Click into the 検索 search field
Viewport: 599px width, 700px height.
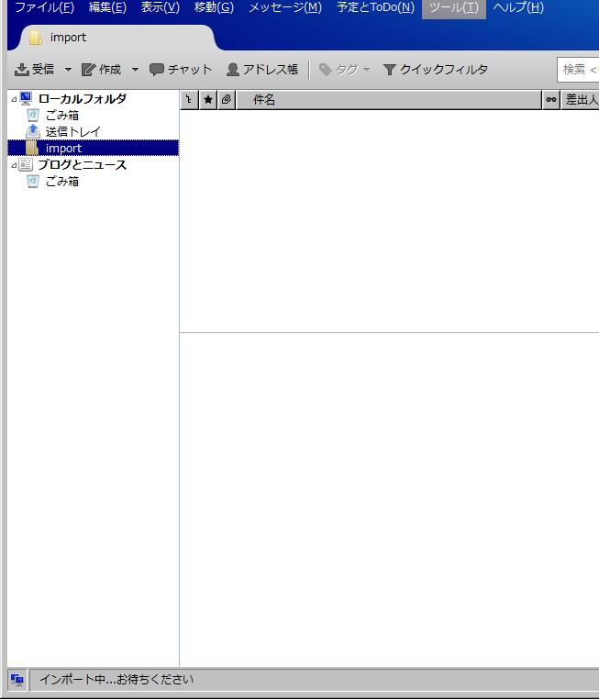click(580, 70)
